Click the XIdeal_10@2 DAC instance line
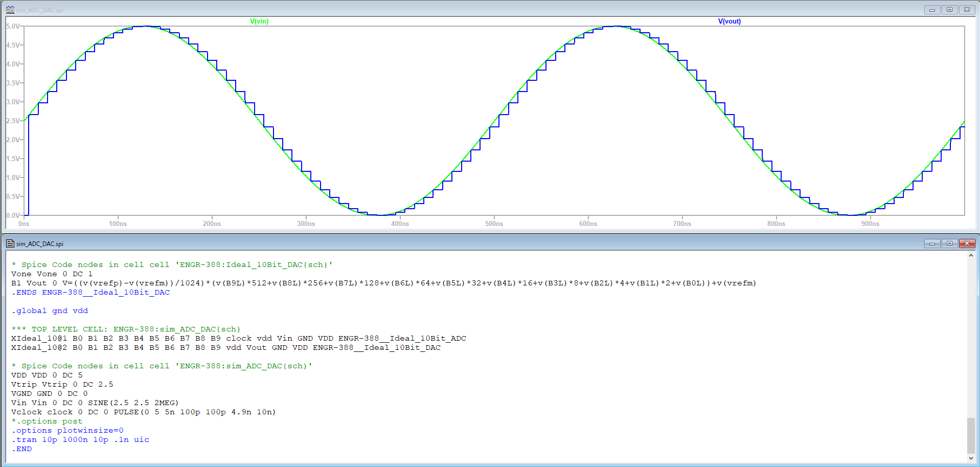Screen dimensions: 980x467 point(226,347)
